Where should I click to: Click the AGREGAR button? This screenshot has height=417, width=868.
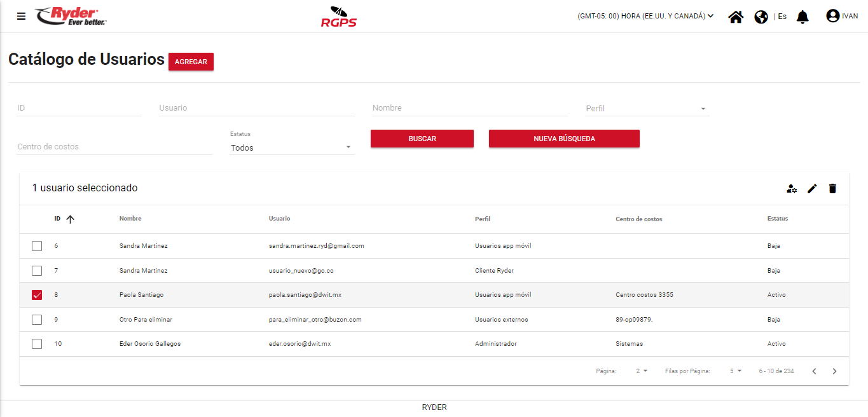click(x=191, y=62)
